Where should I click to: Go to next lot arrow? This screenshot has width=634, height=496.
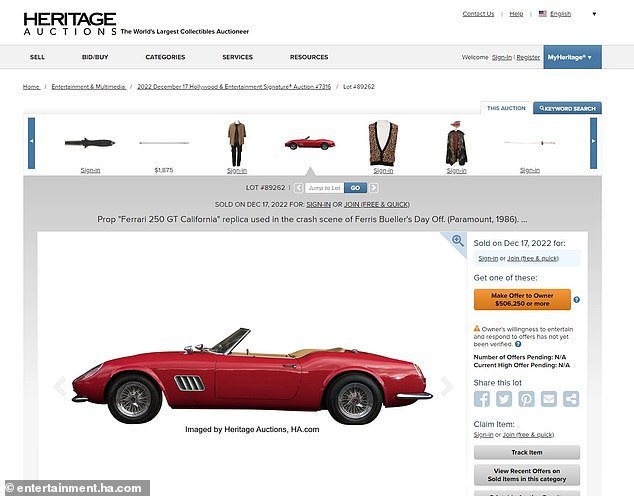tap(374, 188)
